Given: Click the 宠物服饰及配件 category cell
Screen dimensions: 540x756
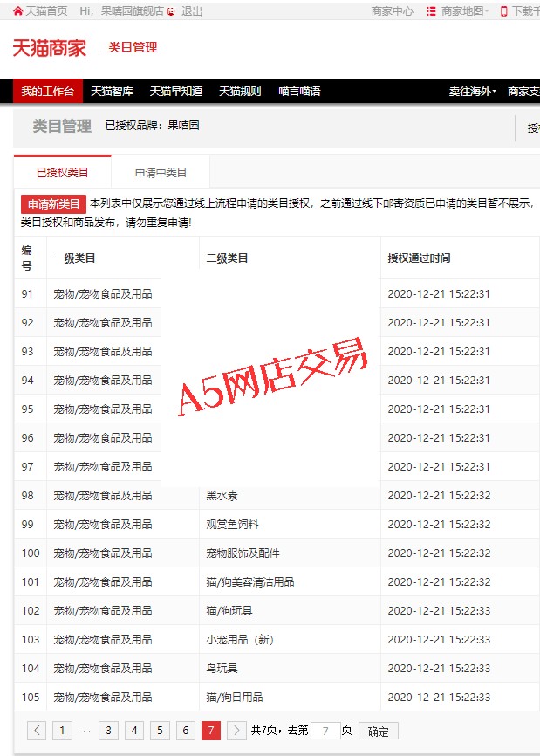Looking at the screenshot, I should (243, 553).
